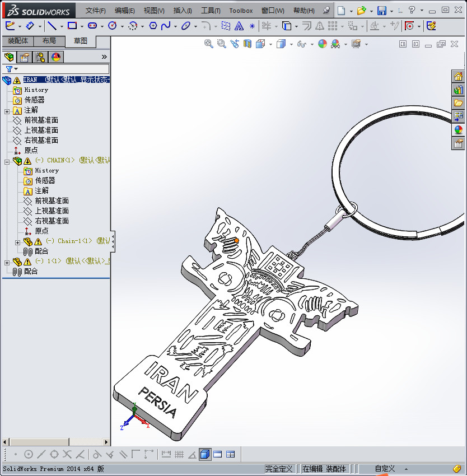Toggle the shaded display button in bottom toolbar
The height and width of the screenshot is (476, 467).
(x=205, y=455)
